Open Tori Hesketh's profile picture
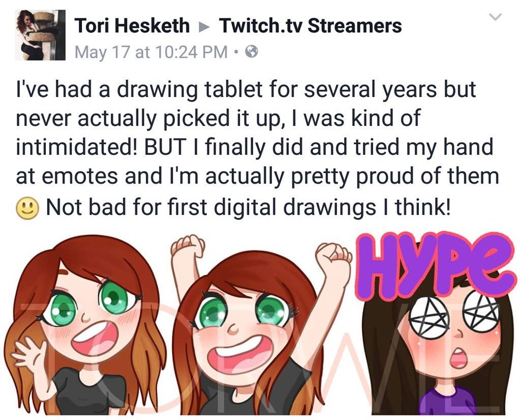 click(40, 35)
